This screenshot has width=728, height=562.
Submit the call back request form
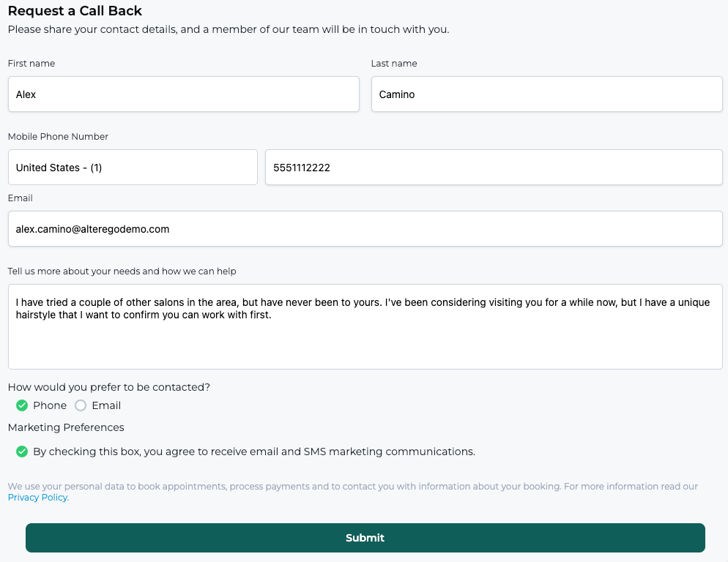(x=365, y=538)
